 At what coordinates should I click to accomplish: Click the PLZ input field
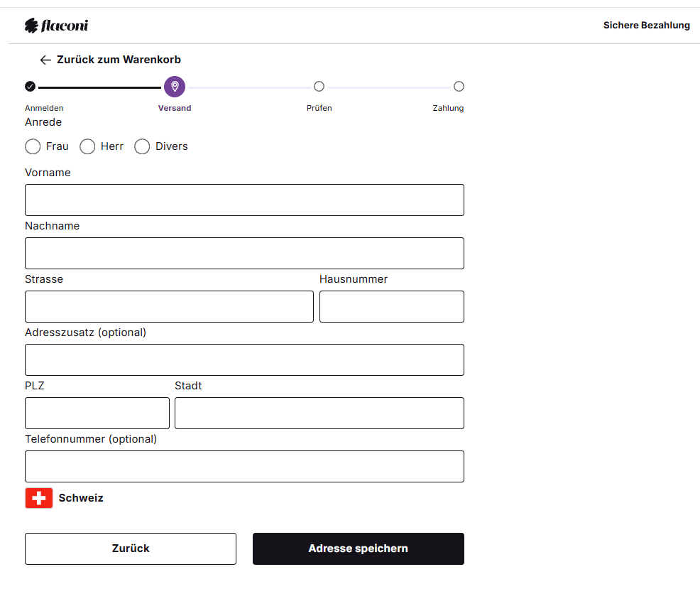point(97,413)
